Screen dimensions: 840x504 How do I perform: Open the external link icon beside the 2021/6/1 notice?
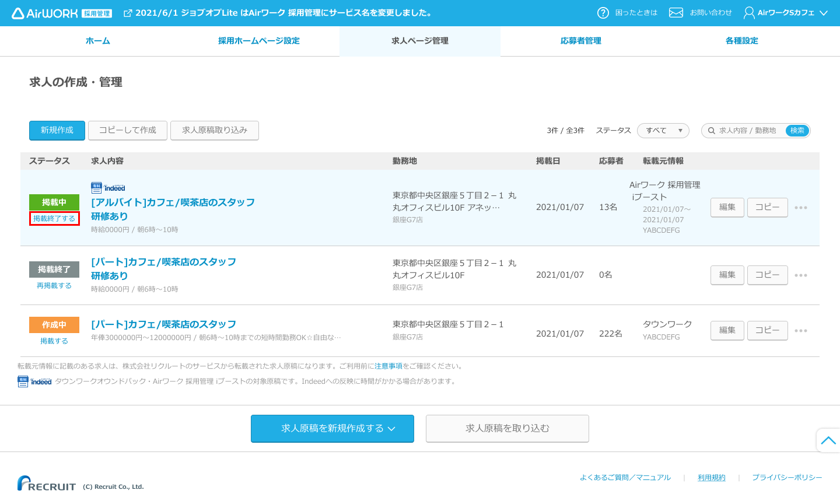click(x=128, y=13)
